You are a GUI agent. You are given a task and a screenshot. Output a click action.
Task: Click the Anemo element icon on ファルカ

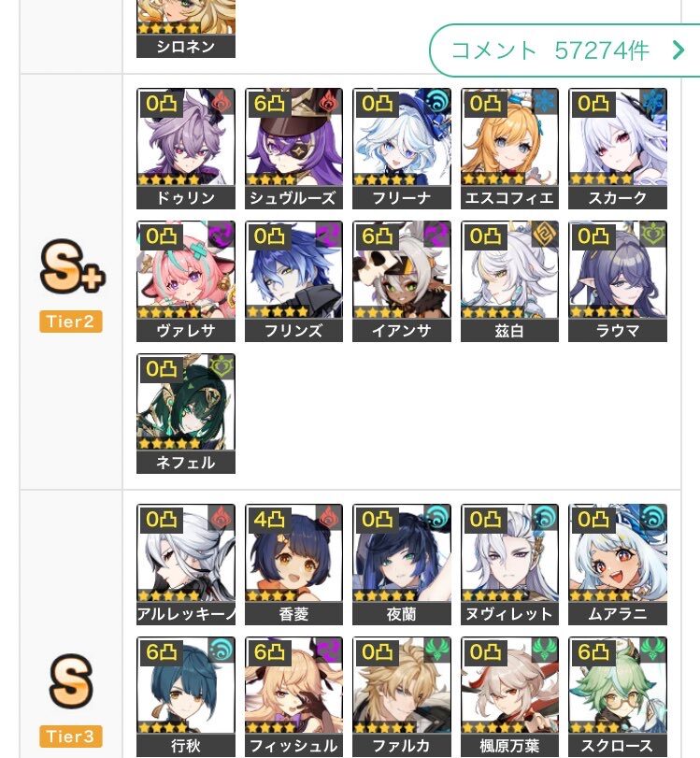click(x=437, y=650)
